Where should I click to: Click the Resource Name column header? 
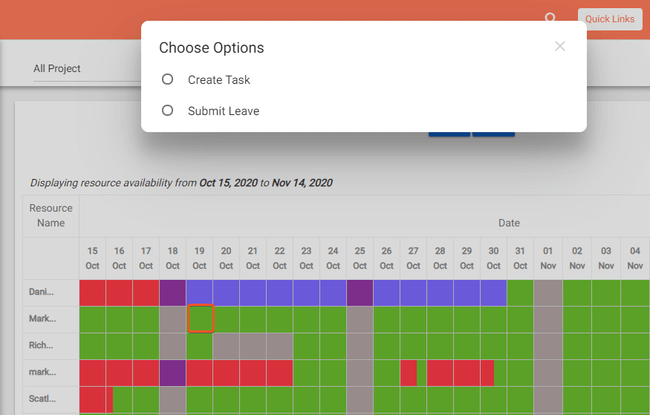click(x=51, y=215)
